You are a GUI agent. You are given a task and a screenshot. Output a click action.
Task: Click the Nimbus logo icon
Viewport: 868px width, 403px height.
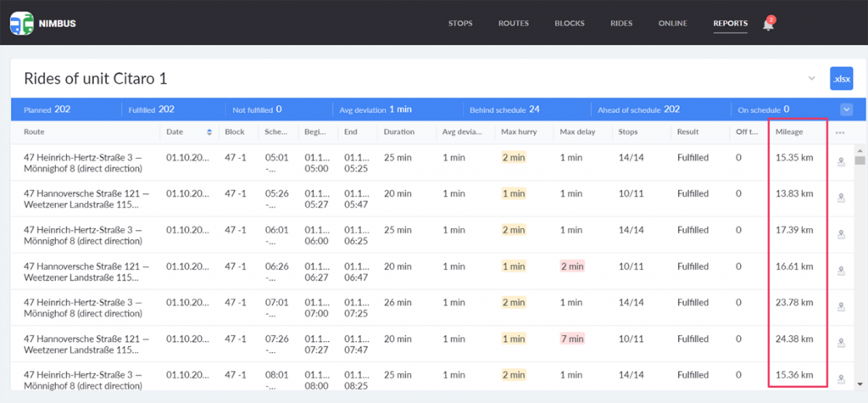(x=21, y=23)
